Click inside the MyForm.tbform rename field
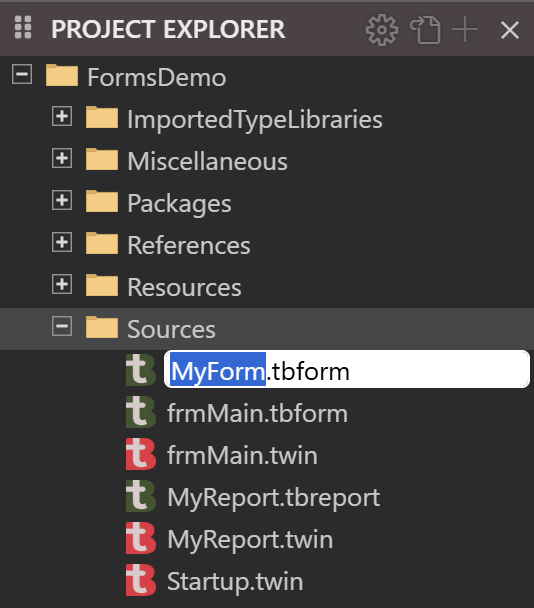Viewport: 534px width, 608px height. 347,369
